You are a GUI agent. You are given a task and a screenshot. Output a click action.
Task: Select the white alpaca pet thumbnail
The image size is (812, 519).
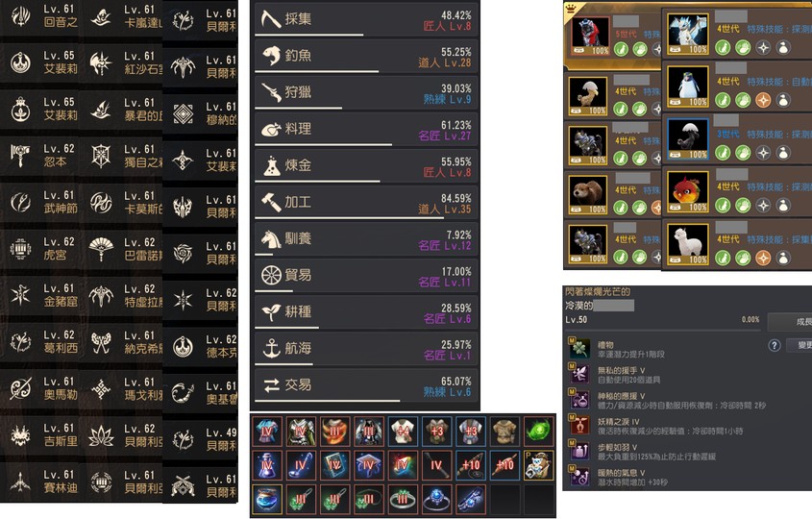coord(688,244)
